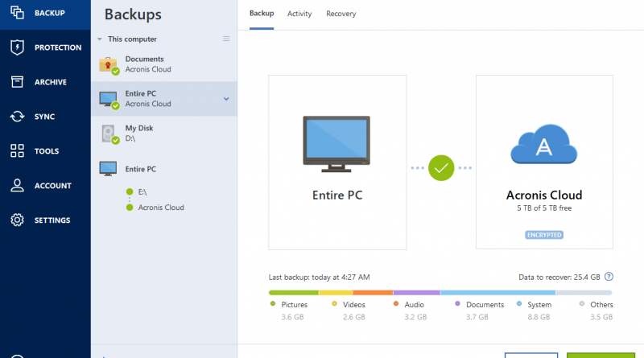Screen dimensions: 644x358
Task: Select the Documents Acronis Cloud backup
Action: pyautogui.click(x=164, y=64)
